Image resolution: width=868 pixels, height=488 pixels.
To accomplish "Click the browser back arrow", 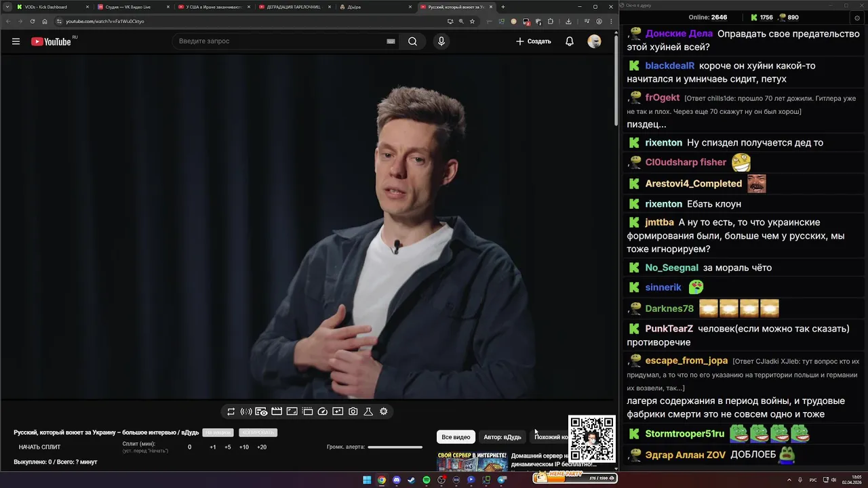I will click(7, 21).
